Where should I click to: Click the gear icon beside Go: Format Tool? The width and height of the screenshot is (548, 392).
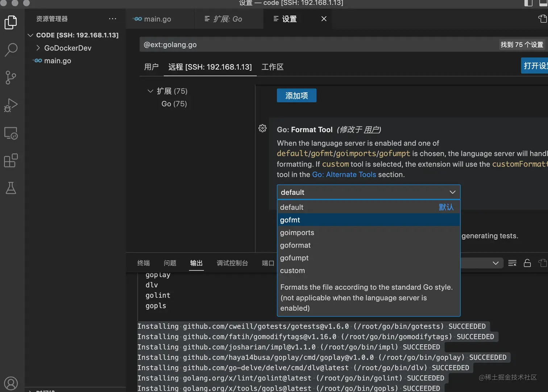coord(263,128)
